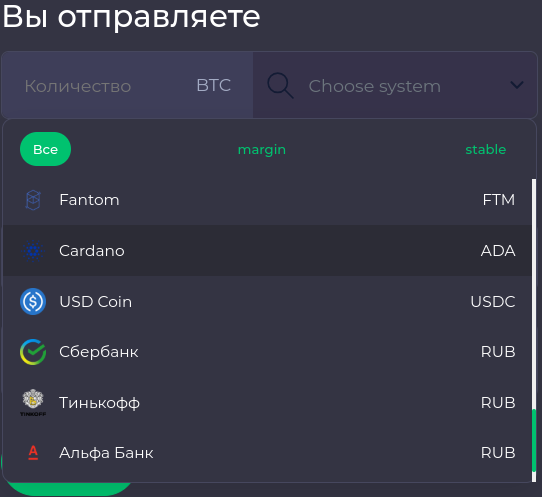Image resolution: width=542 pixels, height=497 pixels.
Task: Choose the Cardano ADA row
Action: [267, 251]
